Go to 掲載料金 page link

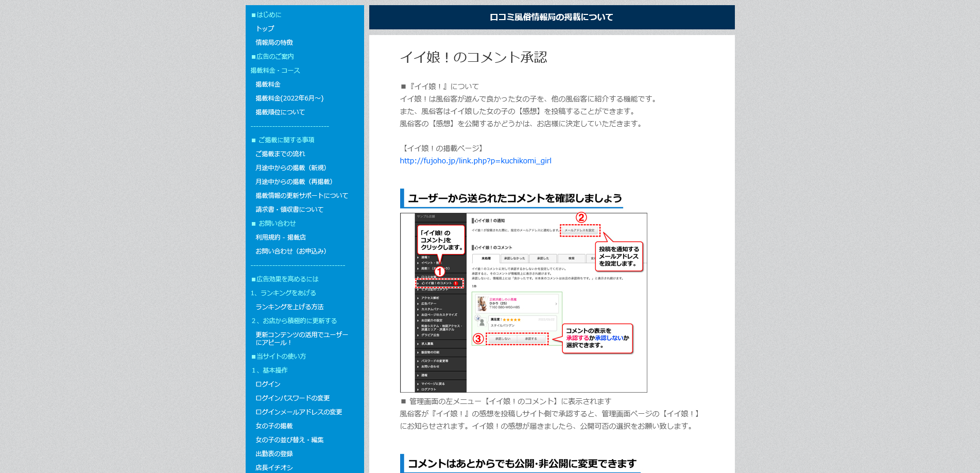coord(268,84)
